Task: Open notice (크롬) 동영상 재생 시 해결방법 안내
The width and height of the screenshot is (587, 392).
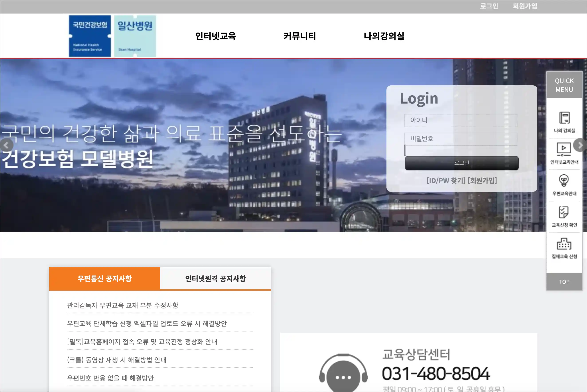Action: click(116, 360)
